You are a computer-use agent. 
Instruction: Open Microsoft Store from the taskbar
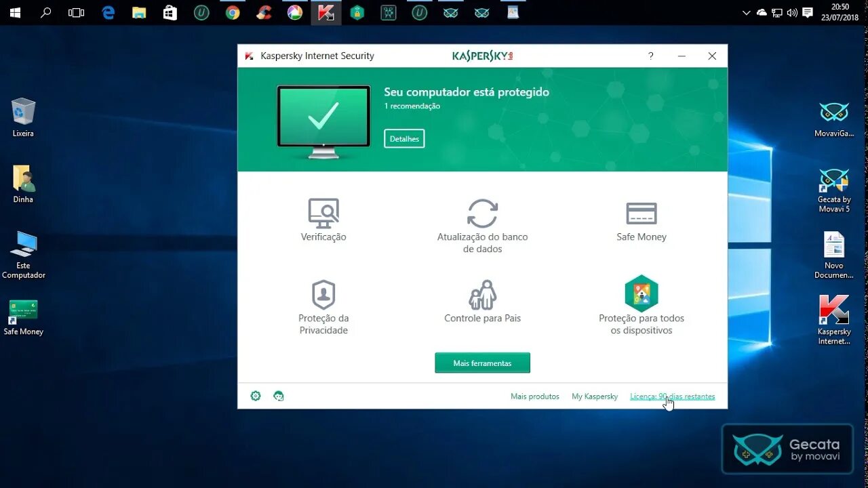coord(170,12)
